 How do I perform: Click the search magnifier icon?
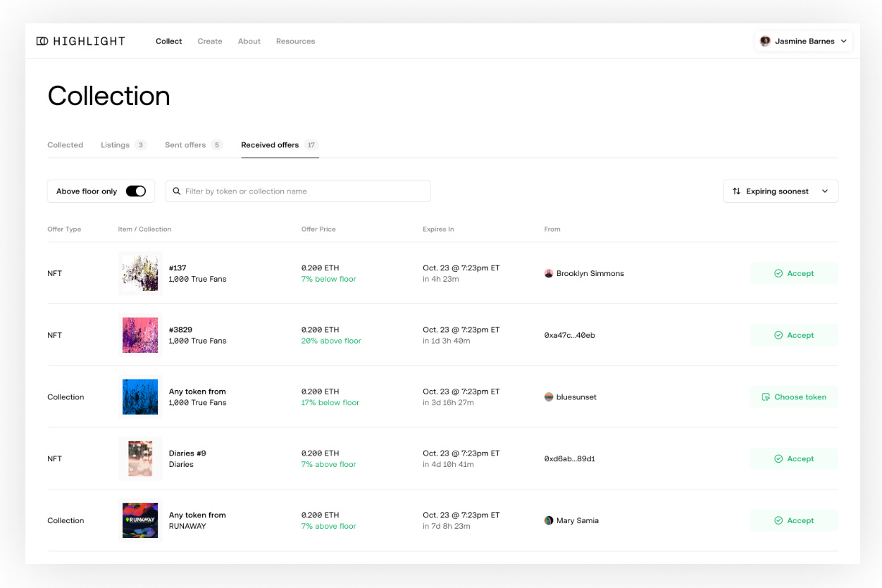(177, 192)
